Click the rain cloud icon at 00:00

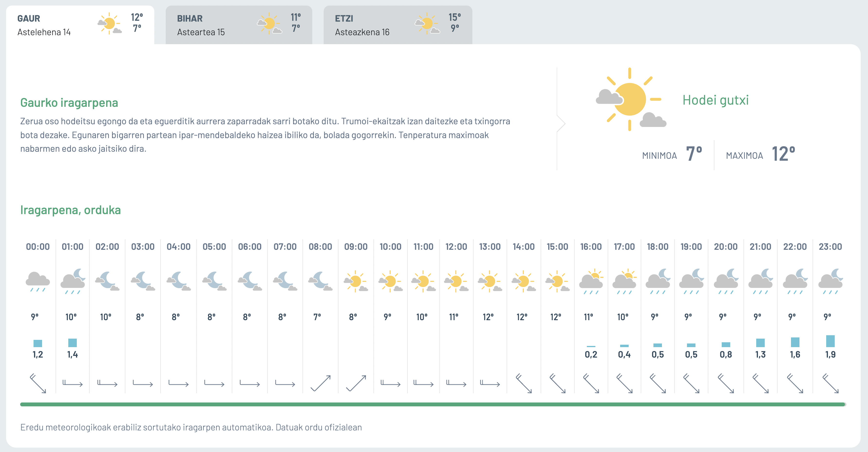click(38, 281)
